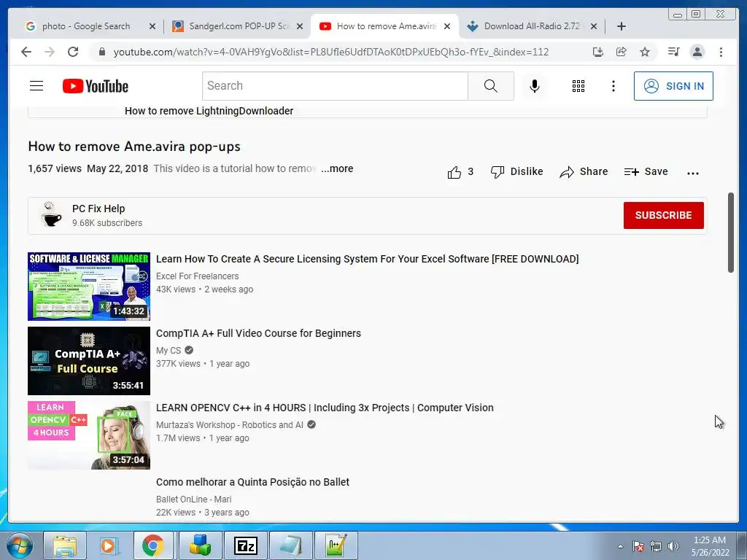The width and height of the screenshot is (747, 560).
Task: Click the volume speaker tray icon
Action: (x=673, y=546)
